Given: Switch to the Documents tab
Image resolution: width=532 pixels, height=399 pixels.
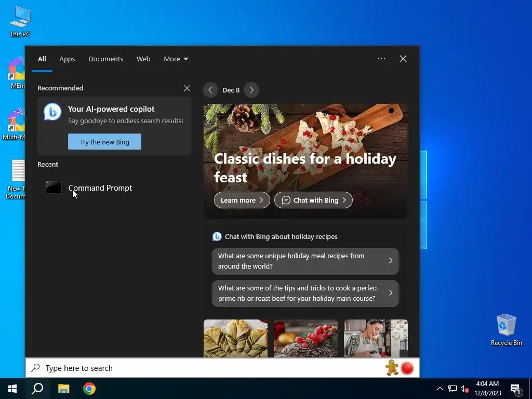Looking at the screenshot, I should click(105, 59).
